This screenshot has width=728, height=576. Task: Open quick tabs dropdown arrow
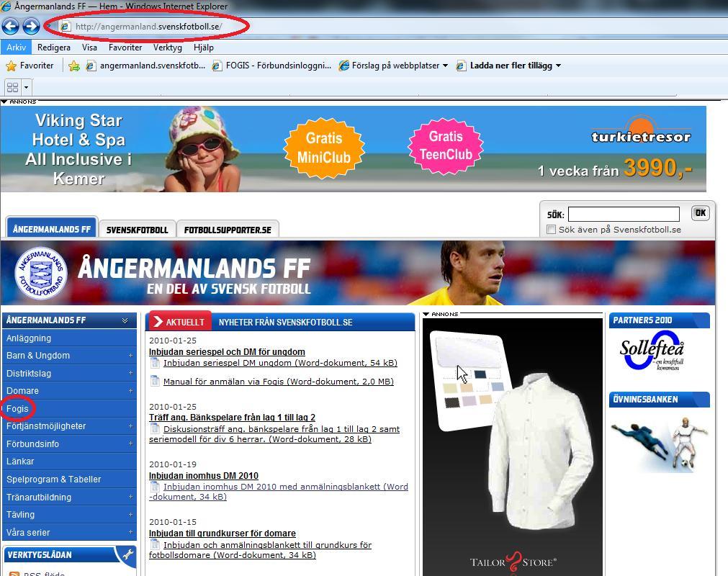coord(26,87)
